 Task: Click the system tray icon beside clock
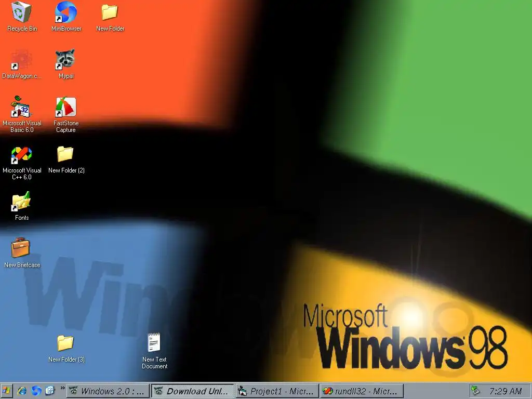click(x=475, y=391)
